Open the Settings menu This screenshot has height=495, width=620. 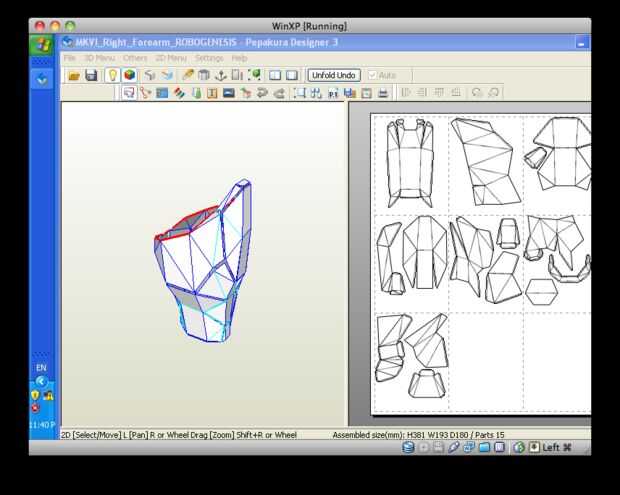pos(209,58)
